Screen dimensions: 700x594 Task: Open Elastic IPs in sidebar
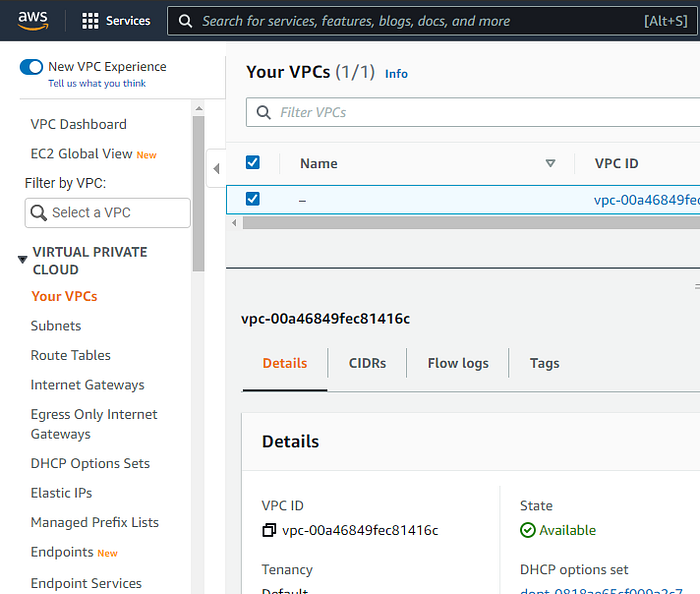(61, 493)
